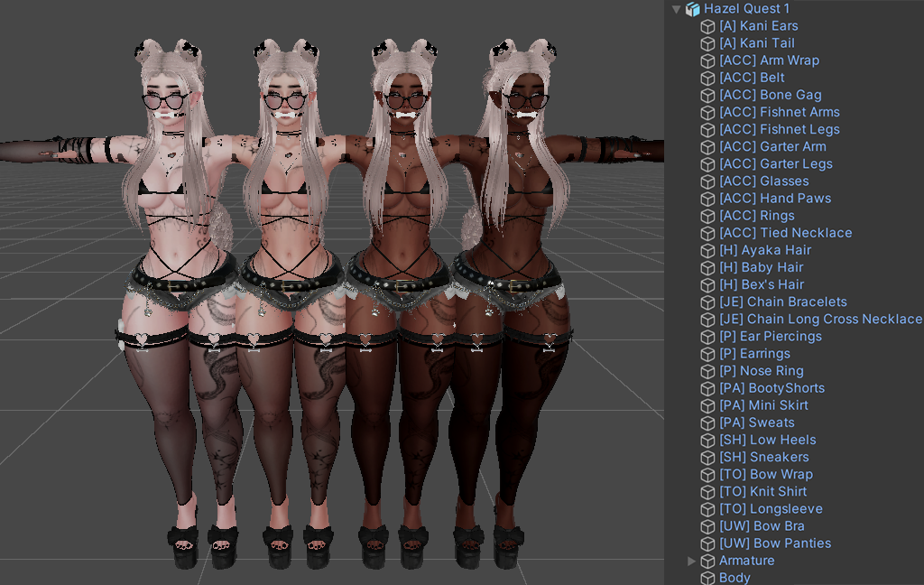Viewport: 924px width, 585px height.
Task: Select the [PA] Sweats object
Action: 757,422
